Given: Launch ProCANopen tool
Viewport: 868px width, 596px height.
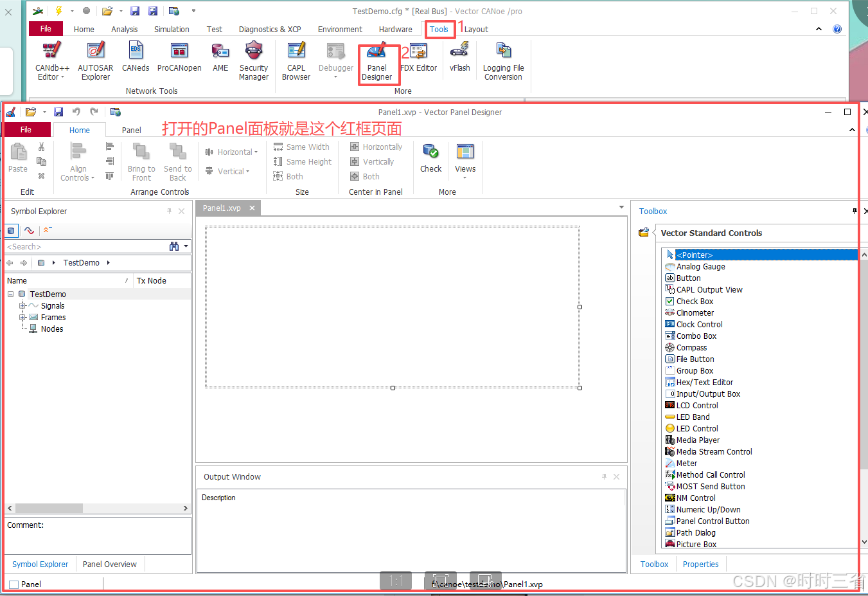Looking at the screenshot, I should (x=179, y=57).
